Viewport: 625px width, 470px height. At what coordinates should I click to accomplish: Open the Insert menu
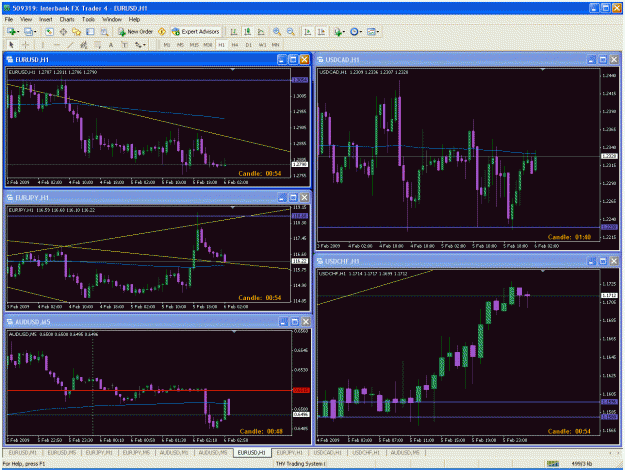45,19
